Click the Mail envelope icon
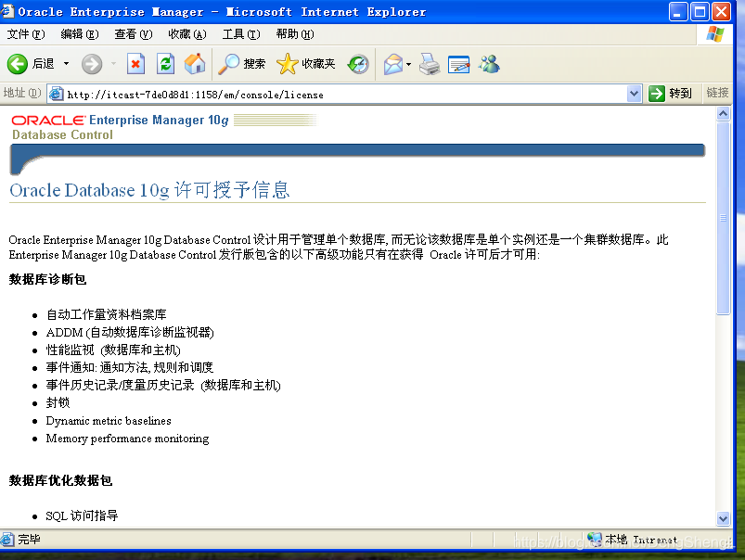Viewport: 745px width, 560px height. pos(393,64)
